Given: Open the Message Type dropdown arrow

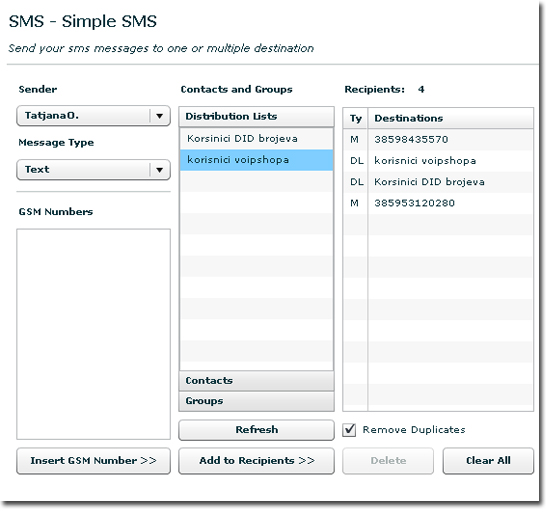Looking at the screenshot, I should coord(160,170).
